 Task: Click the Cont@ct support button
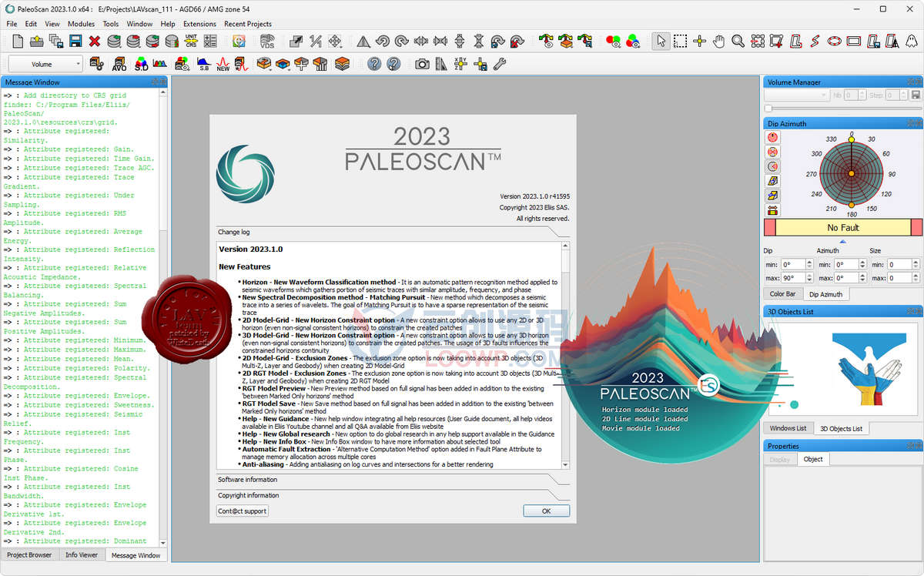pyautogui.click(x=243, y=511)
